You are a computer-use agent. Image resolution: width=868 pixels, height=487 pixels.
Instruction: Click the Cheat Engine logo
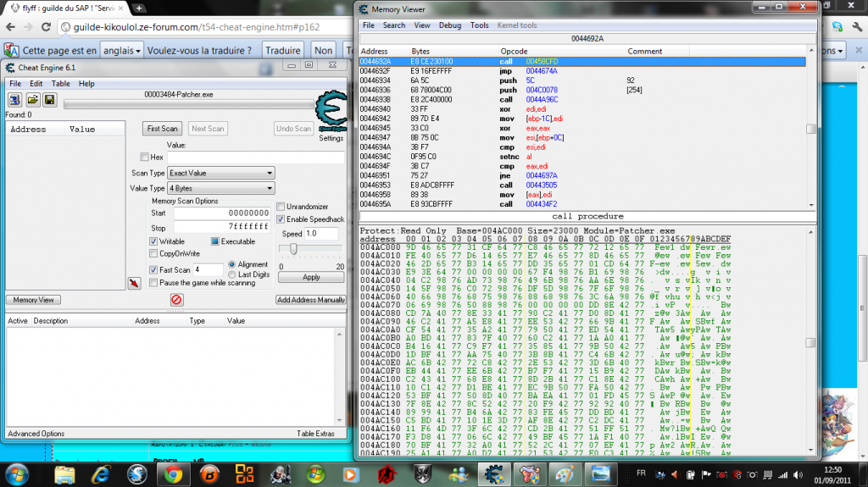[x=331, y=111]
